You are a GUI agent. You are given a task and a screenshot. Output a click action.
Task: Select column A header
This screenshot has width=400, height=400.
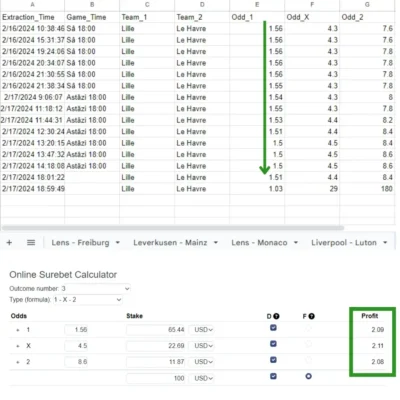pyautogui.click(x=32, y=5)
